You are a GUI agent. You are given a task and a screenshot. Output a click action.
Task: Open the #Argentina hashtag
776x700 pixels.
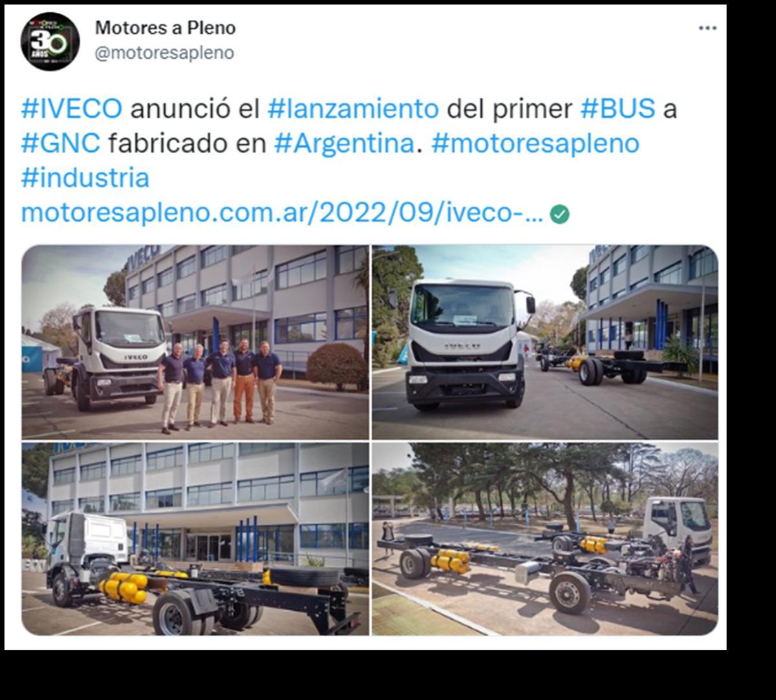[344, 143]
